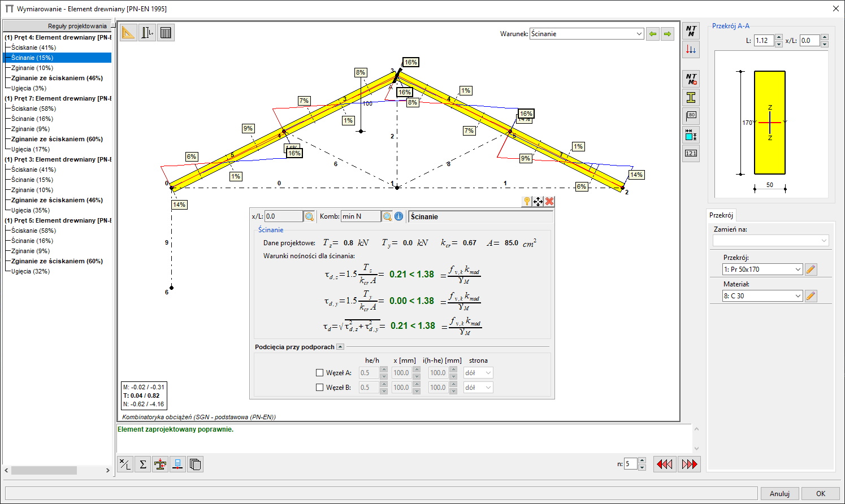Select the Przekrój tab
The image size is (845, 504).
721,215
